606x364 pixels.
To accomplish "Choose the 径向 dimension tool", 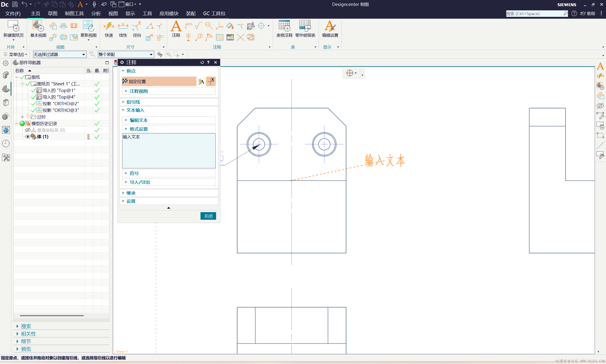I will pos(137,29).
